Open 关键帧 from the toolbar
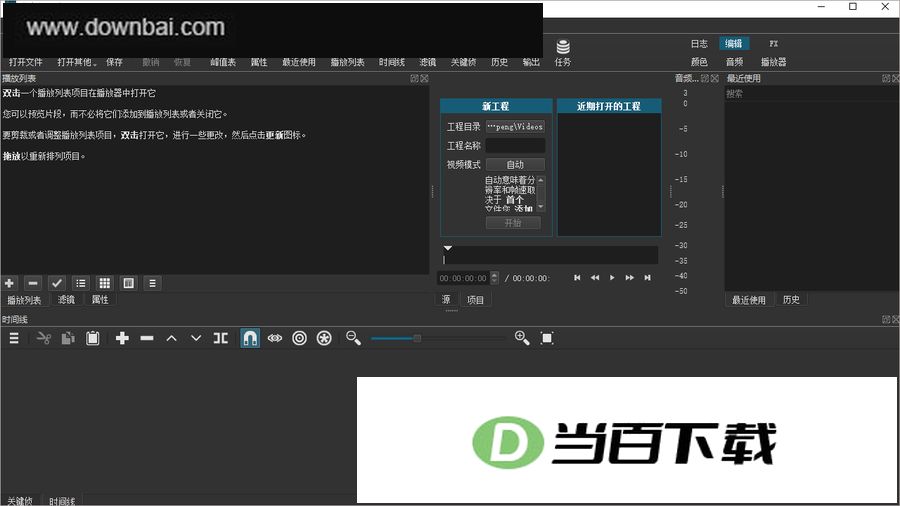Viewport: 900px width, 506px height. click(x=463, y=62)
